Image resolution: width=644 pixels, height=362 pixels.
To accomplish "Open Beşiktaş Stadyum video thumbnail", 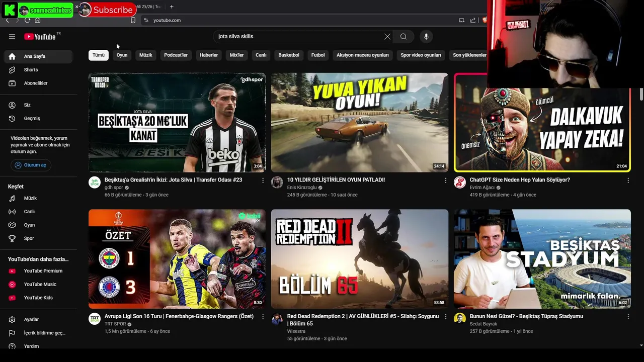I will 542,259.
